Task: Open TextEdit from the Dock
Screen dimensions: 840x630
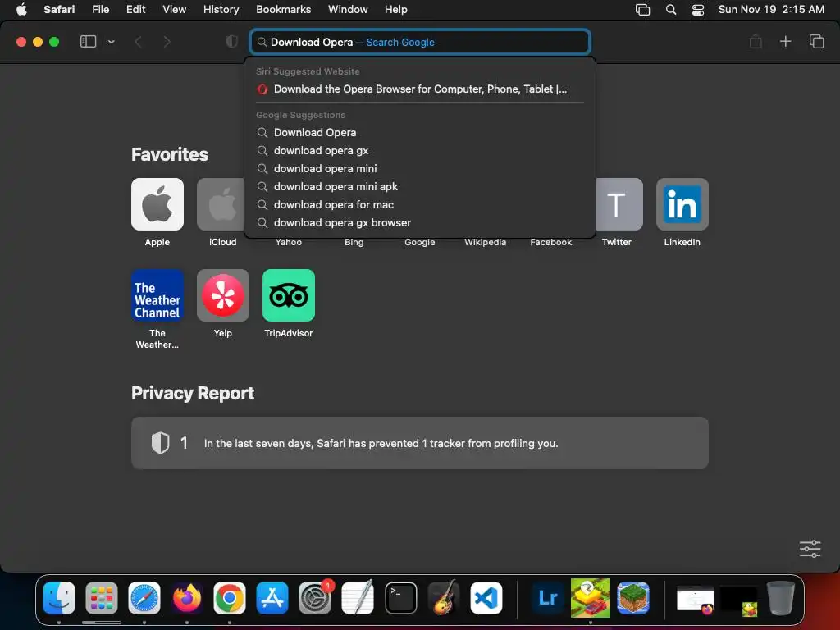Action: click(358, 598)
